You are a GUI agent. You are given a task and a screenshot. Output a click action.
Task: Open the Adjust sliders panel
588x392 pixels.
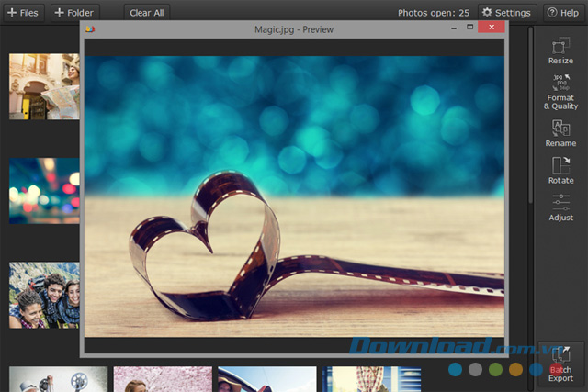pyautogui.click(x=560, y=207)
